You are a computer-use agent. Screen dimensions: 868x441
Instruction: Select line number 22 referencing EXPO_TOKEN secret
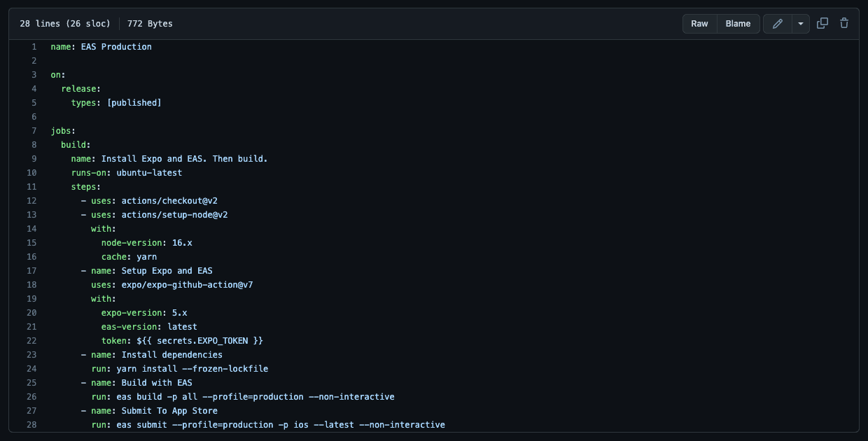31,340
